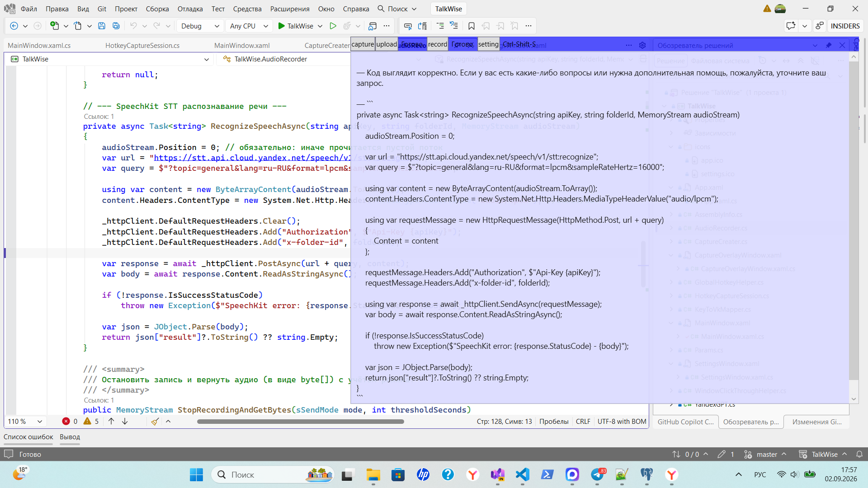Open the Any CPU platform dropdown

tap(249, 26)
